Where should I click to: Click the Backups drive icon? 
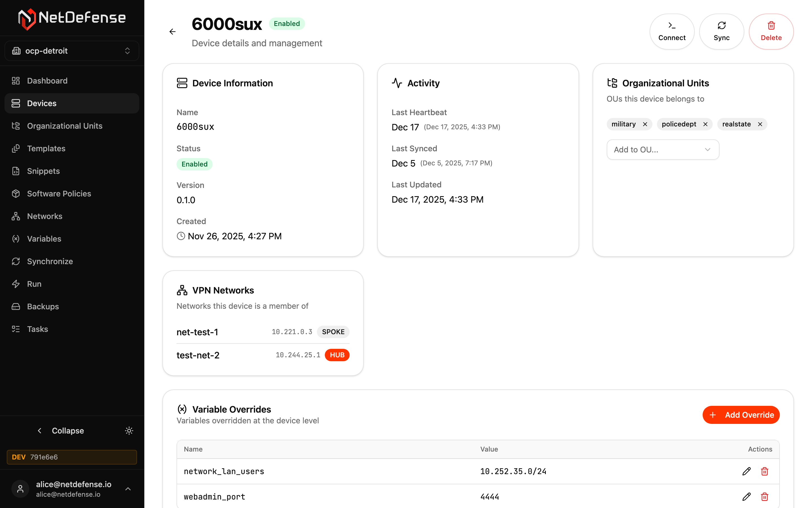(x=16, y=306)
